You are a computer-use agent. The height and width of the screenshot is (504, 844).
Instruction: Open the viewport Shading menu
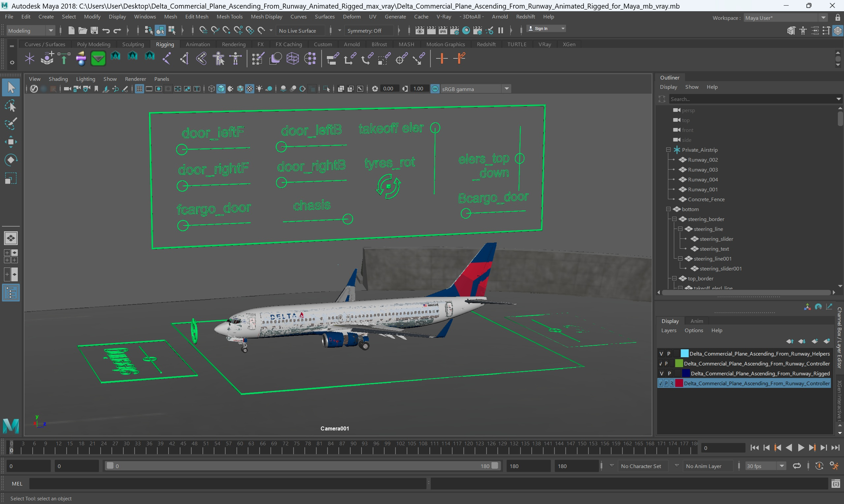pos(58,79)
